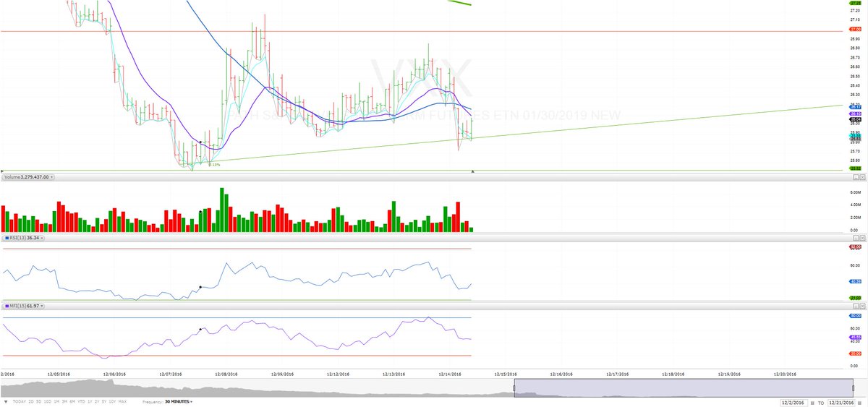Open the end date calendar picker icon
This screenshot has width=868, height=407.
point(859,403)
